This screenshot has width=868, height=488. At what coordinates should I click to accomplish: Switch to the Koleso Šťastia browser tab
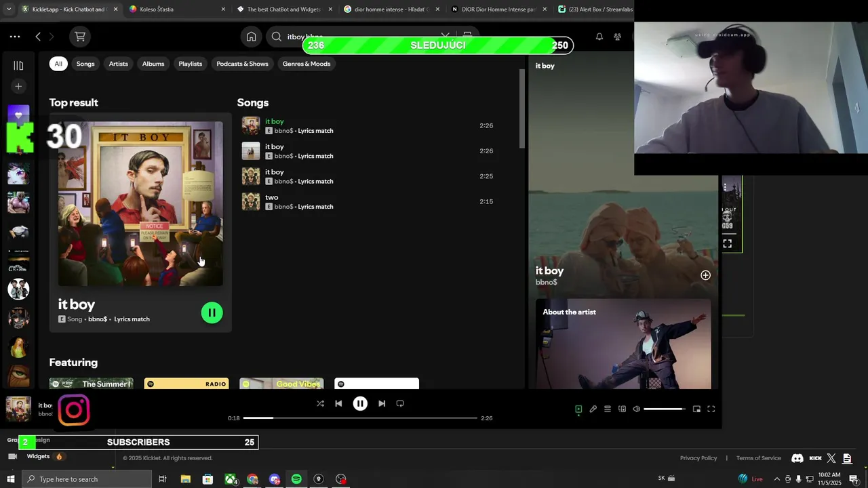175,9
